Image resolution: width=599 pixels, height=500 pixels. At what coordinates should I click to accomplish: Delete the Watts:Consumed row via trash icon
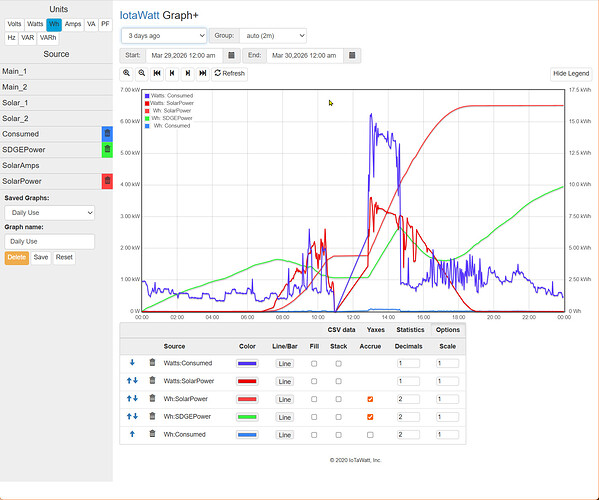tap(152, 362)
